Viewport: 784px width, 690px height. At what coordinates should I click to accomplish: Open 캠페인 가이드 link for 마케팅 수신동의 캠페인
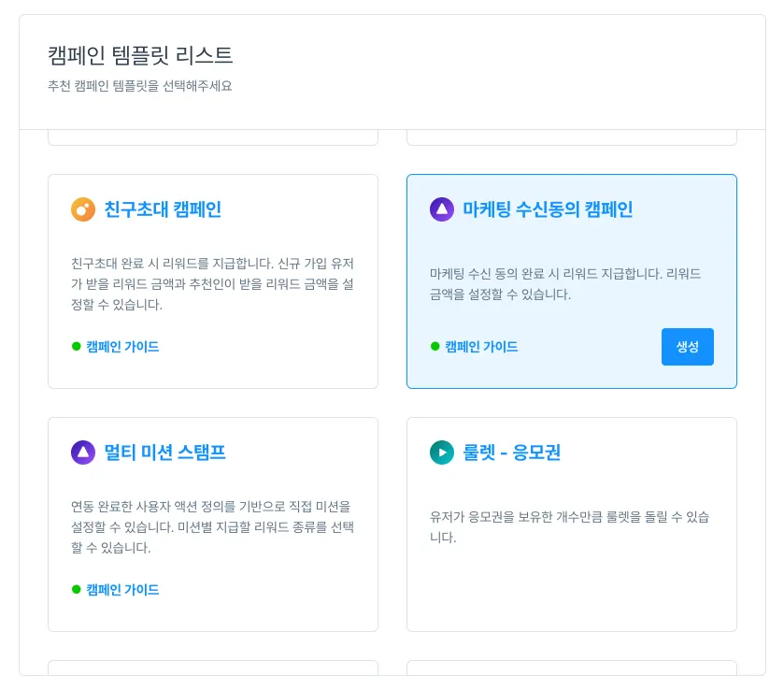pos(481,347)
